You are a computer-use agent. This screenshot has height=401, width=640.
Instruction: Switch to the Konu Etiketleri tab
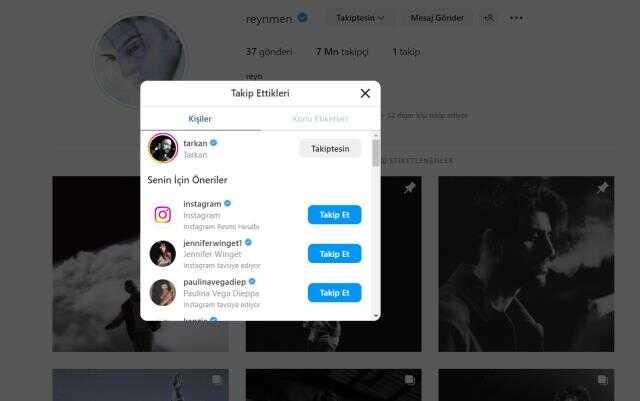(320, 119)
